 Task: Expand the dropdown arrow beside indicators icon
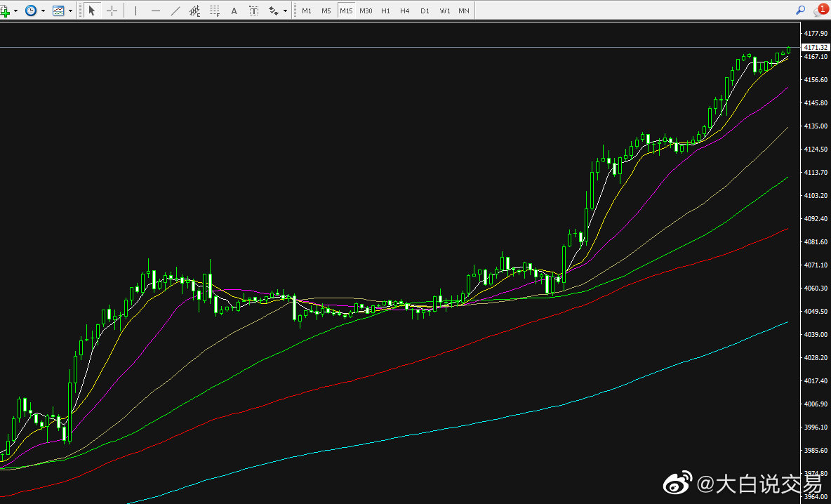[16, 11]
